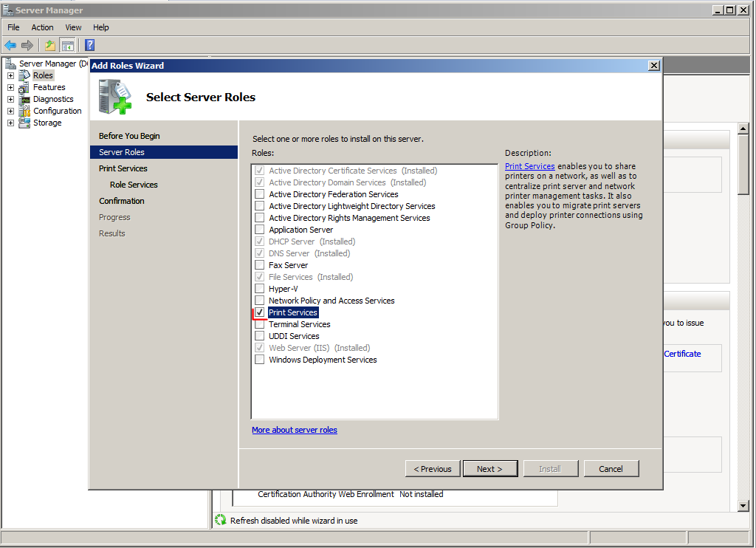This screenshot has height=548, width=756.
Task: Click Certification Authority Web Enrollment row
Action: pyautogui.click(x=351, y=494)
